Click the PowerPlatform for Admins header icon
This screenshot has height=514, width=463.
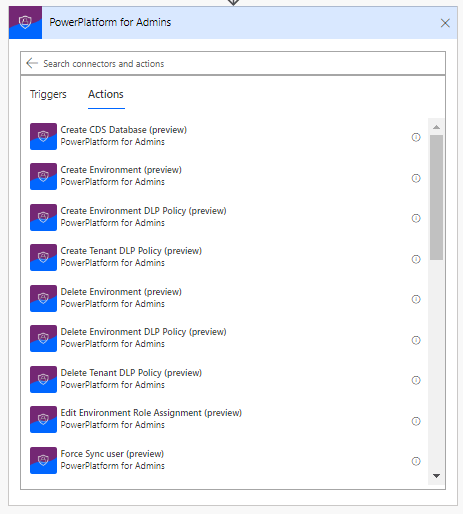pos(25,23)
